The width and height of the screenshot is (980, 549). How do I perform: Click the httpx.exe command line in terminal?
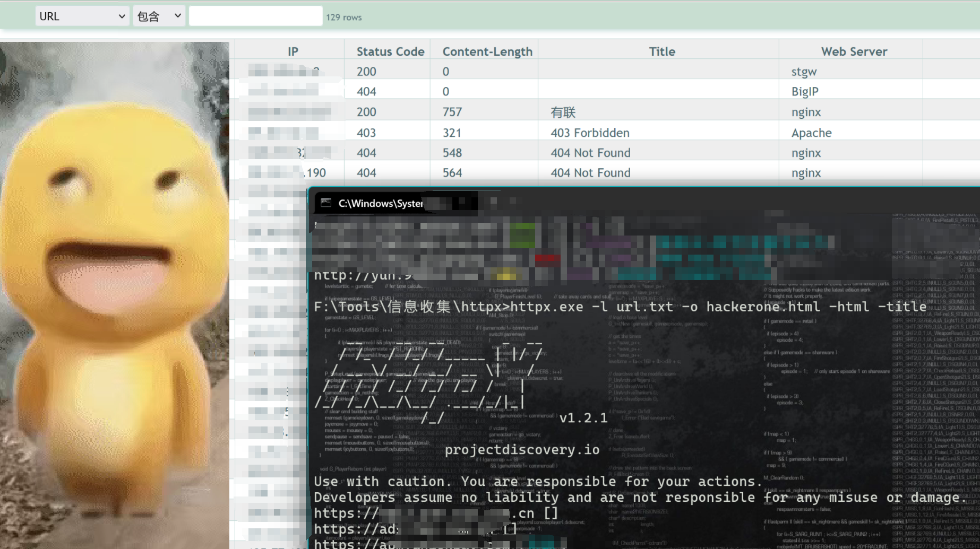point(620,307)
